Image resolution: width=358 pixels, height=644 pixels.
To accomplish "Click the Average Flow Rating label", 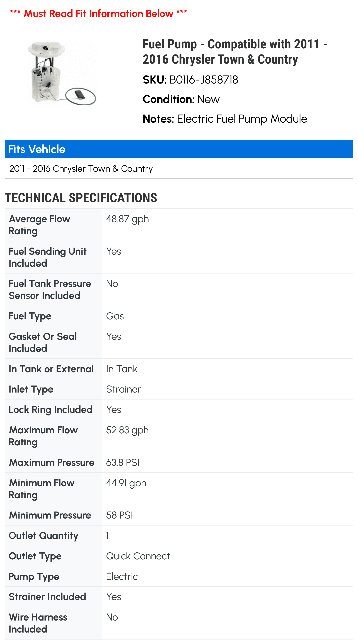I will 39,225.
